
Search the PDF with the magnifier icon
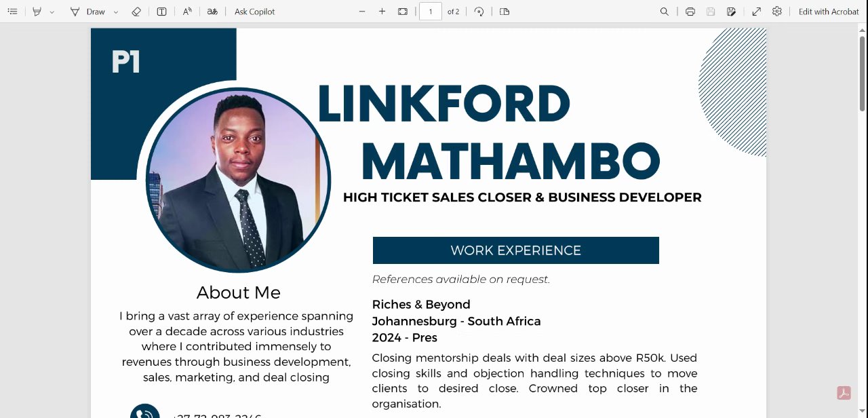click(665, 12)
